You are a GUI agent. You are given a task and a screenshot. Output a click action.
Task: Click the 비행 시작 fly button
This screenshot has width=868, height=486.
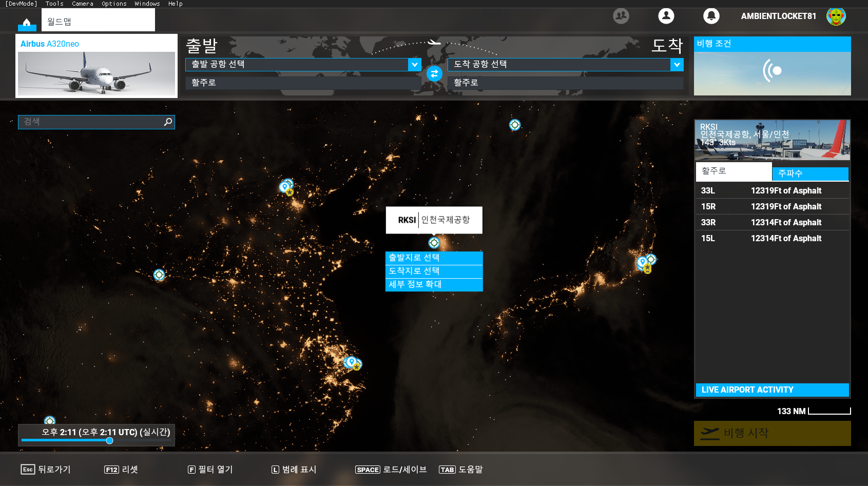772,433
